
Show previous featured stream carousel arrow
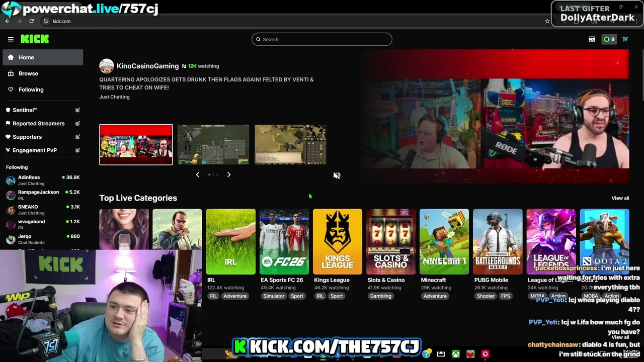[197, 174]
